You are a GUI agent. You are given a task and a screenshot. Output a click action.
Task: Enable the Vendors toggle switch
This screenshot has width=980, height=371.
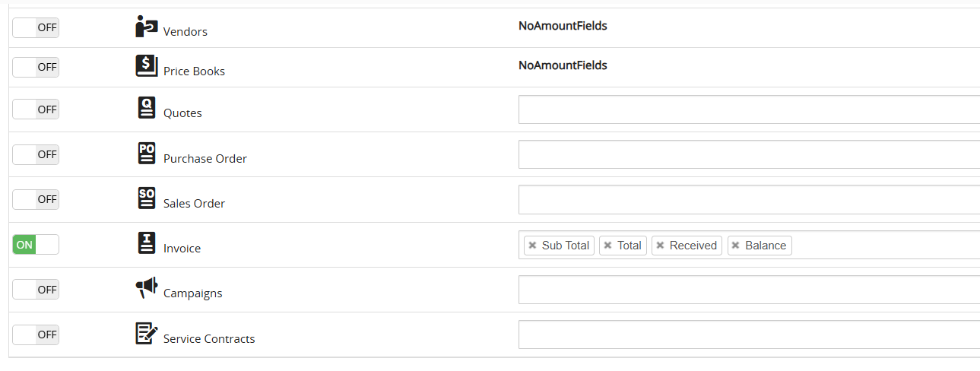pyautogui.click(x=36, y=28)
